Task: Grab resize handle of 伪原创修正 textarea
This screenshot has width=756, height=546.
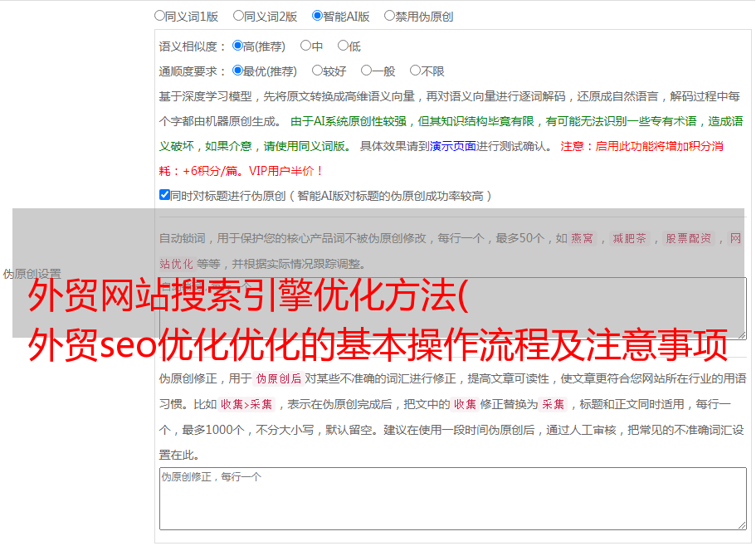Action: [x=742, y=525]
